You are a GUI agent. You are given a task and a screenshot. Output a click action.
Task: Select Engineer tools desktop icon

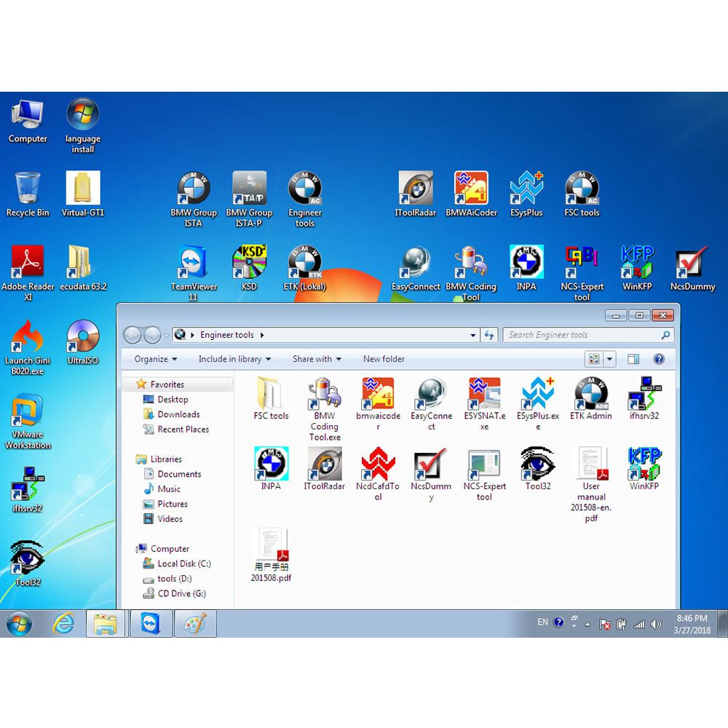(x=305, y=199)
